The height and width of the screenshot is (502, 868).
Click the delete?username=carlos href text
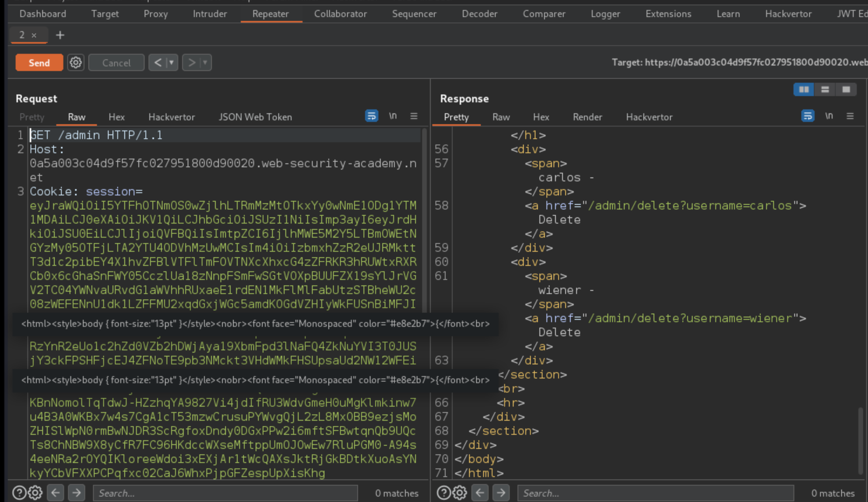[x=690, y=205]
